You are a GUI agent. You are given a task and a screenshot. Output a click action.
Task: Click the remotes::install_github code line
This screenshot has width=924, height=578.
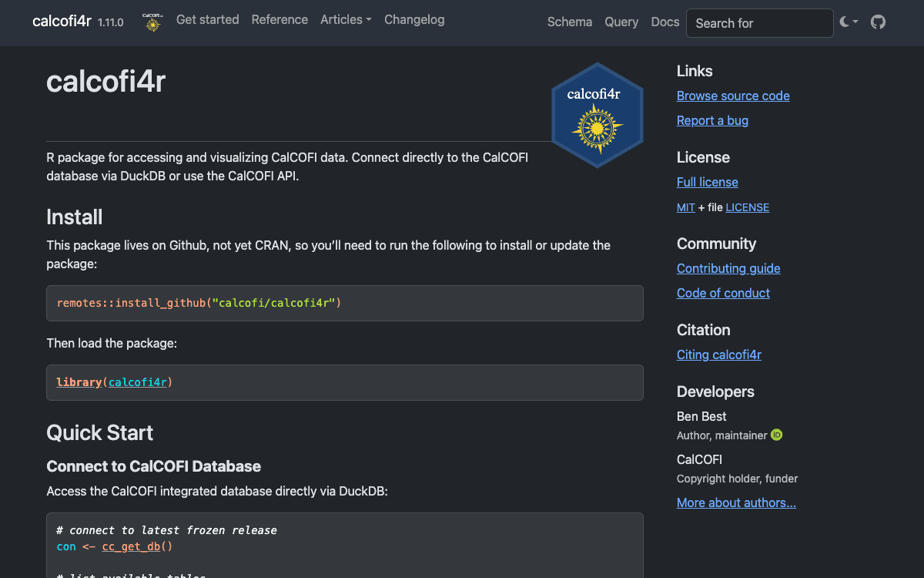[x=199, y=303]
